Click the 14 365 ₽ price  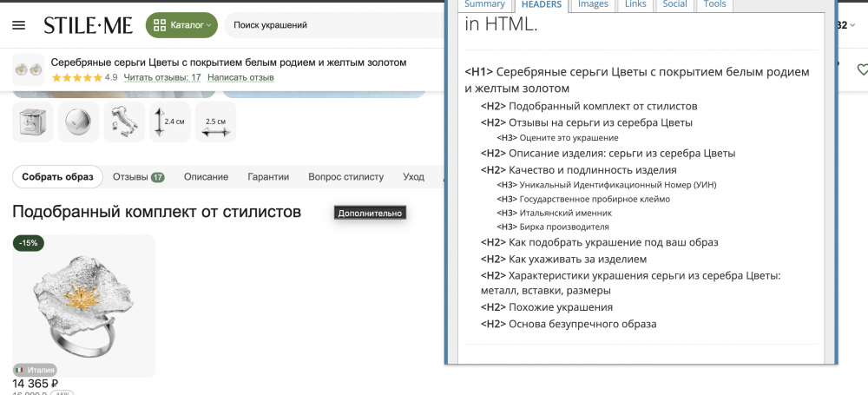(x=36, y=384)
